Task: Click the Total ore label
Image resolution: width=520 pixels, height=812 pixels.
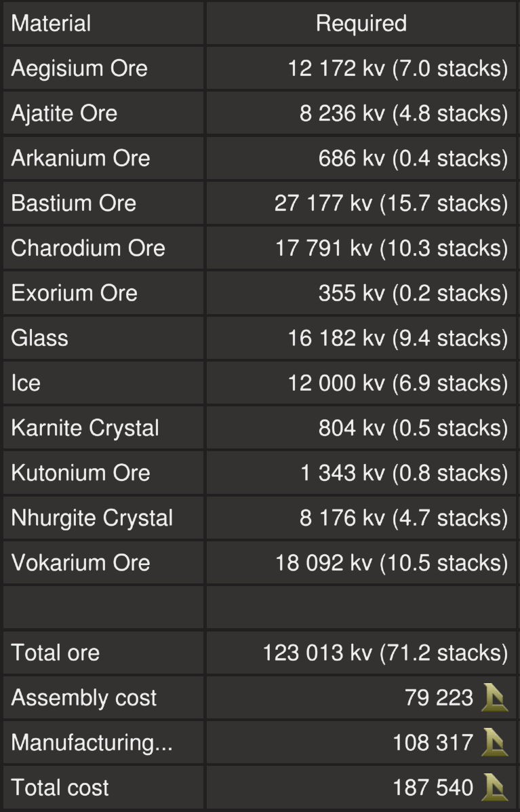Action: (56, 653)
